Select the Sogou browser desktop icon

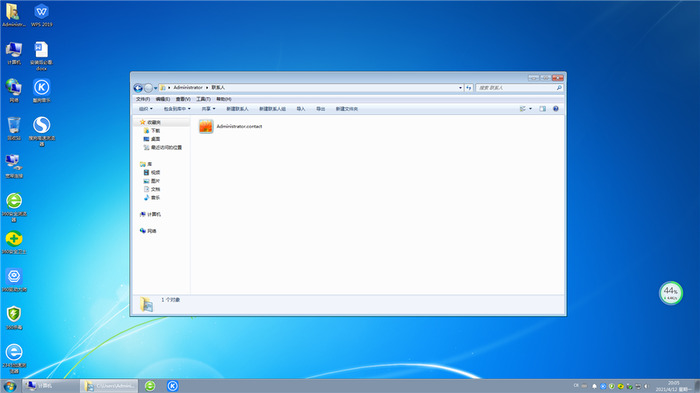pos(42,131)
